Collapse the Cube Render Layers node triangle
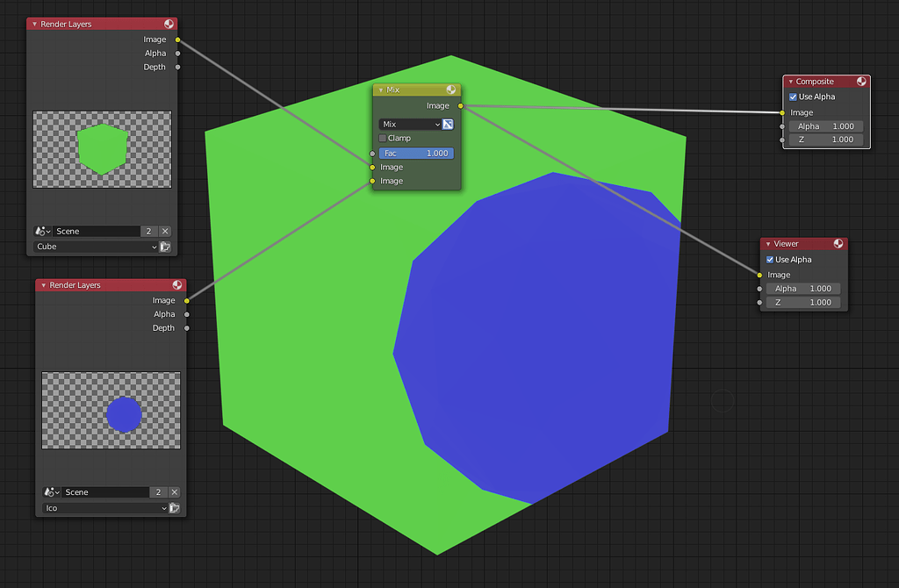Image resolution: width=899 pixels, height=588 pixels. tap(34, 24)
